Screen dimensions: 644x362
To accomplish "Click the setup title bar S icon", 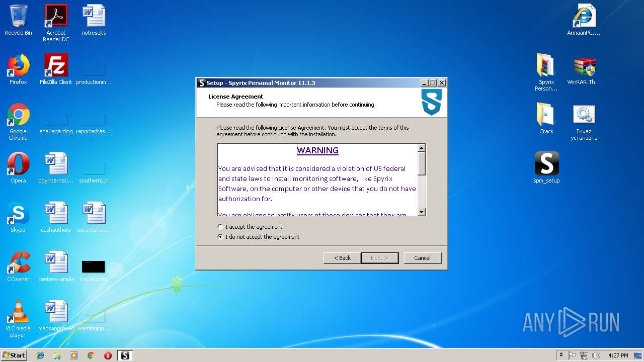I will pos(201,83).
